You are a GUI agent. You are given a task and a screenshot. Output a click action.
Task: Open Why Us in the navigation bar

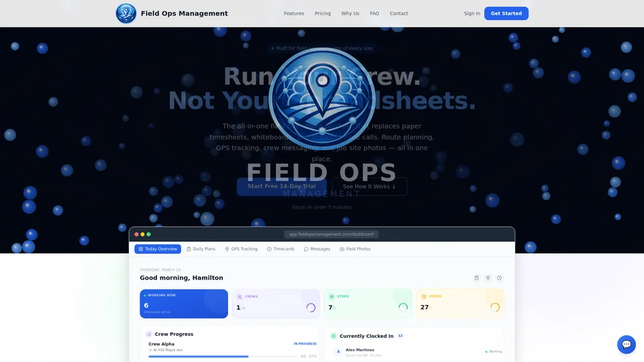[350, 13]
